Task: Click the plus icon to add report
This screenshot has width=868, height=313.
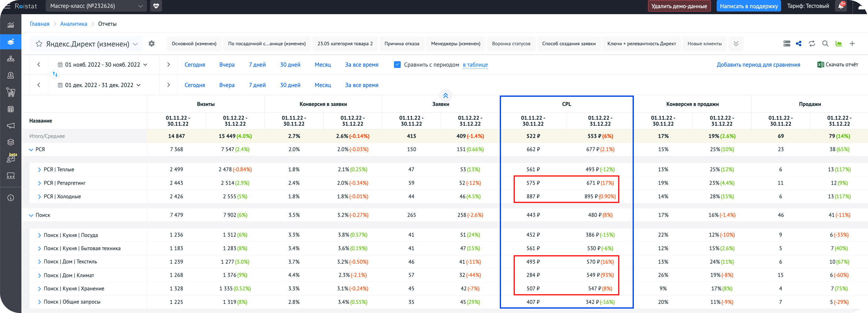Action: tap(852, 44)
